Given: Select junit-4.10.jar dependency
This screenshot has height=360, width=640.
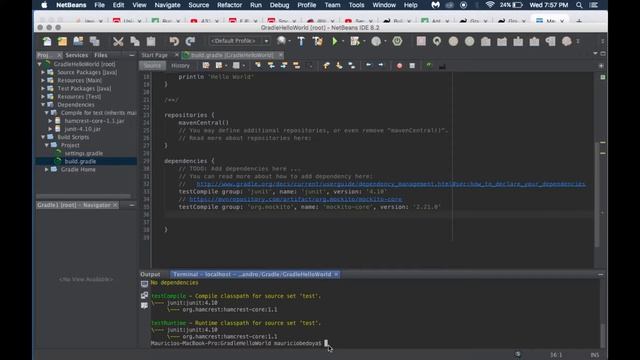Looking at the screenshot, I should [x=82, y=129].
